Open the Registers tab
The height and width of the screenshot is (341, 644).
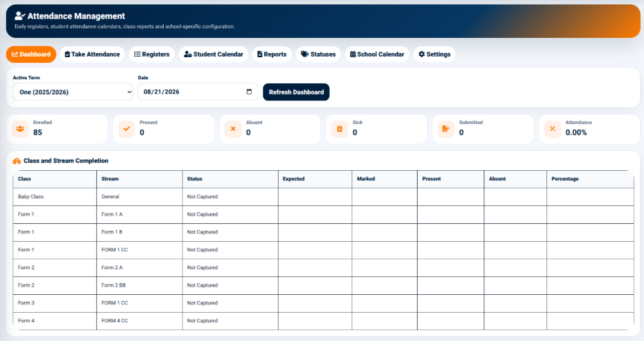(x=151, y=54)
